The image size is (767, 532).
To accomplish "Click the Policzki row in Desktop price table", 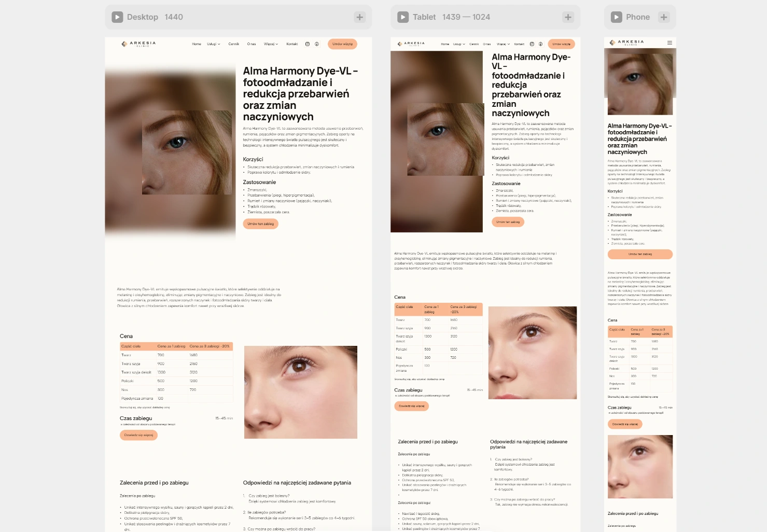I will click(x=176, y=381).
